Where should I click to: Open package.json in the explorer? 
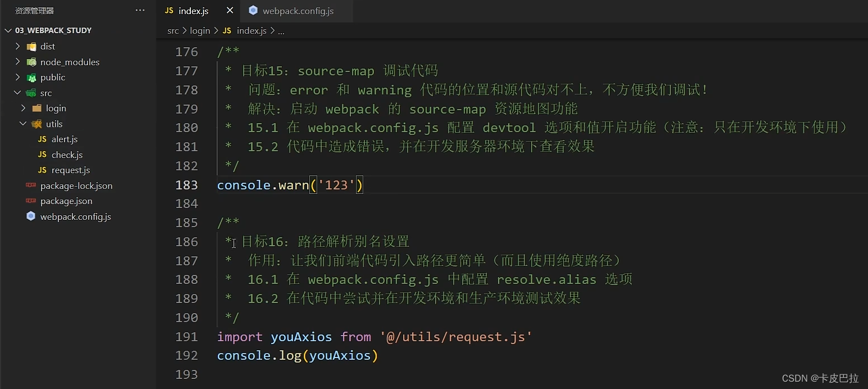[x=66, y=201]
